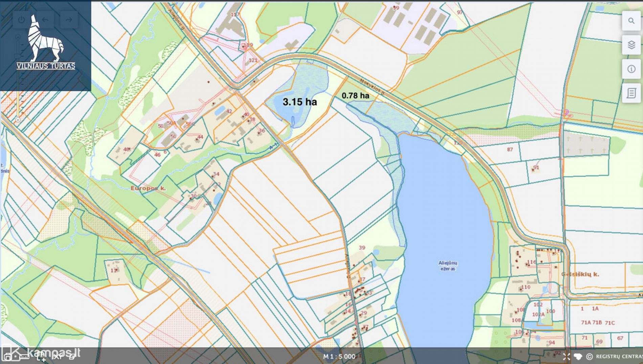Viewport: 643px width, 364px height.
Task: Click house number 97 on map
Action: tap(460, 13)
